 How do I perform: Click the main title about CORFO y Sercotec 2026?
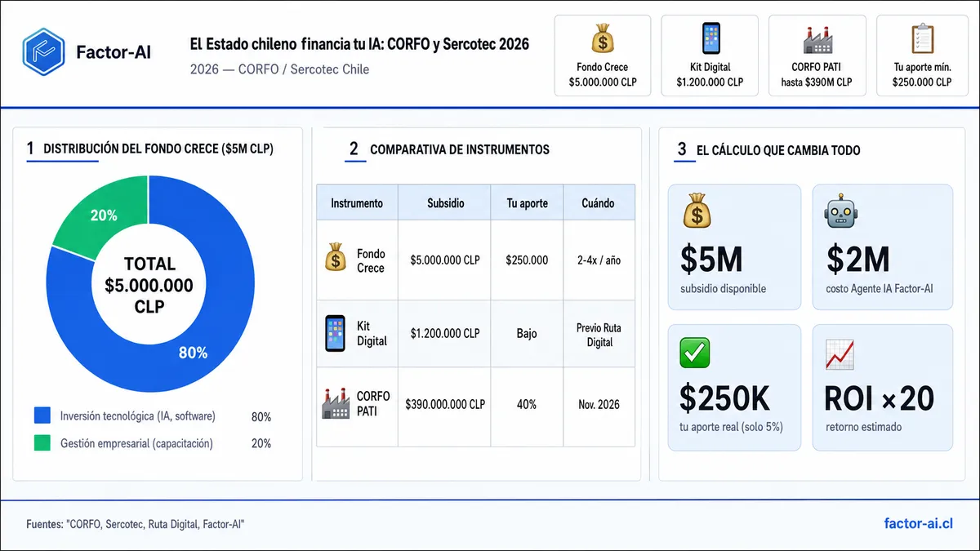pos(359,43)
